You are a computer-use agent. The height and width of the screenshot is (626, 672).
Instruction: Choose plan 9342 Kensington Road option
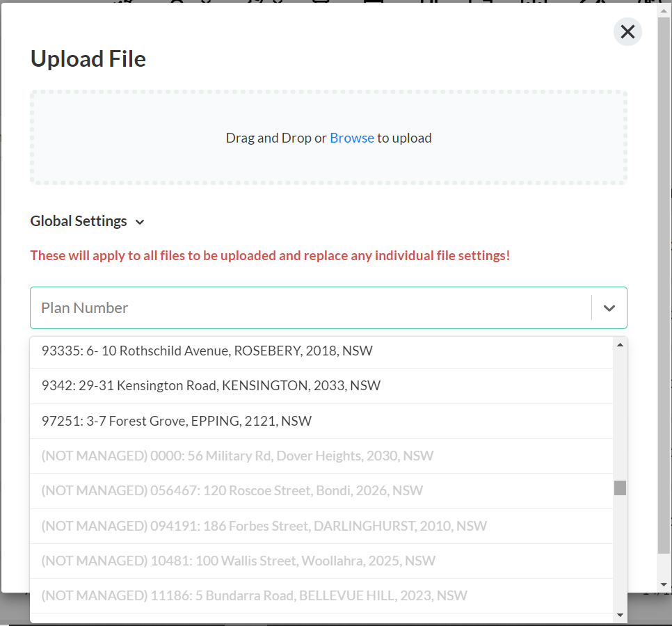pos(211,385)
